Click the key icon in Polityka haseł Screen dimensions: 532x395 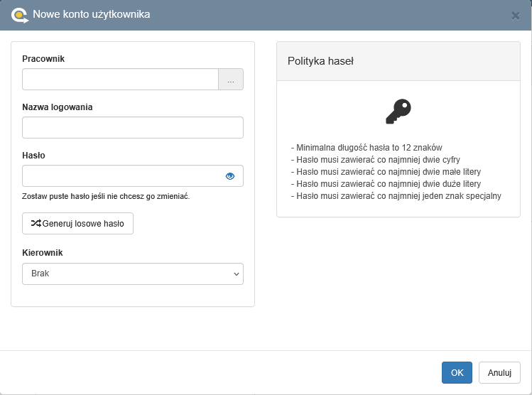point(398,112)
